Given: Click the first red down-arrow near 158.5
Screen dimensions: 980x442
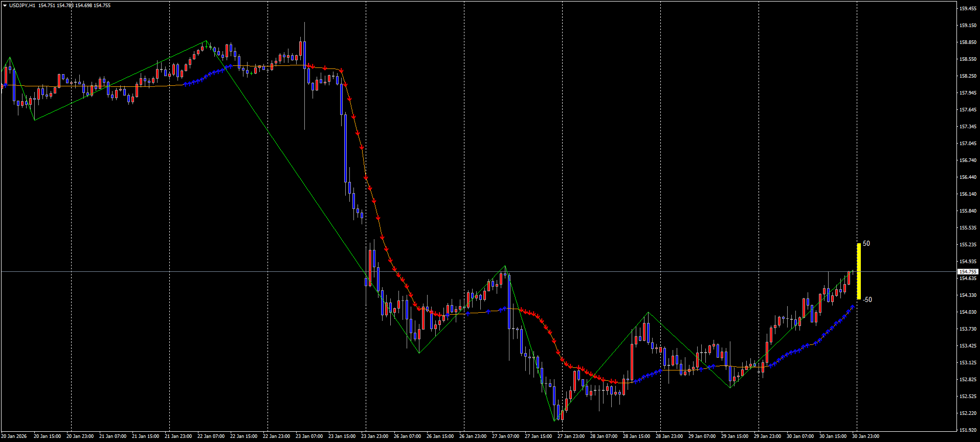Looking at the screenshot, I should coord(309,66).
